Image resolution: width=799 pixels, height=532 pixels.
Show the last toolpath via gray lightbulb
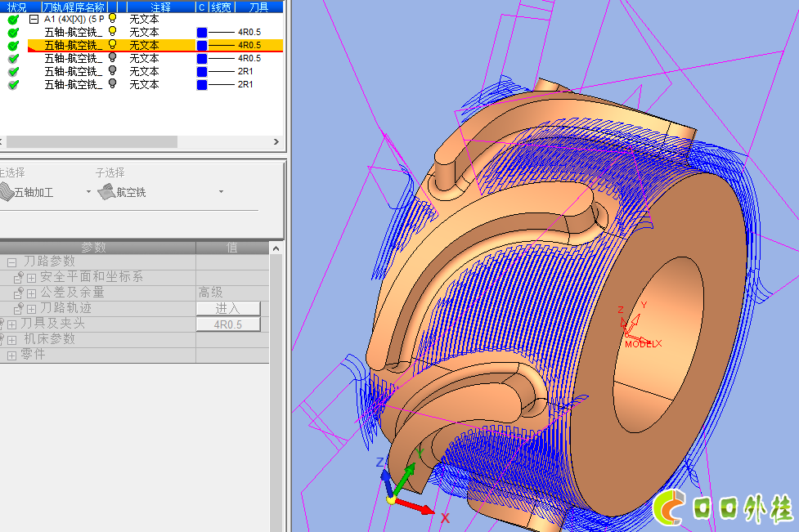pyautogui.click(x=113, y=84)
